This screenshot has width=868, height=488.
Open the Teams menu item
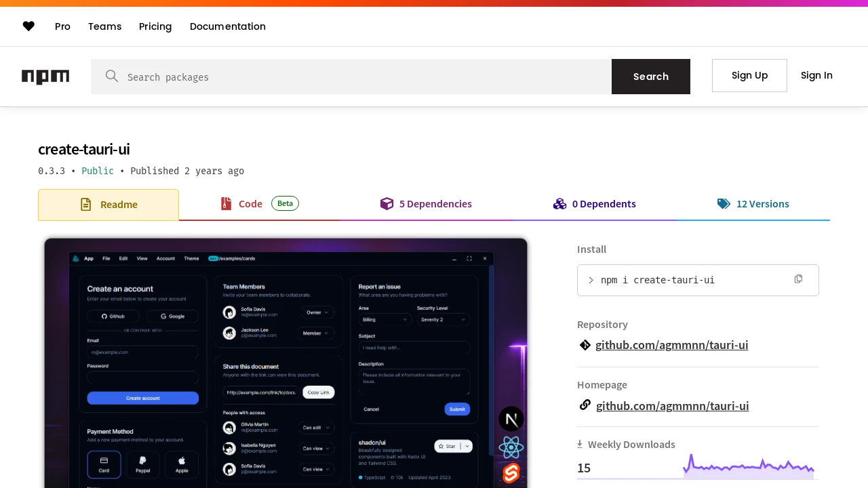pyautogui.click(x=104, y=26)
